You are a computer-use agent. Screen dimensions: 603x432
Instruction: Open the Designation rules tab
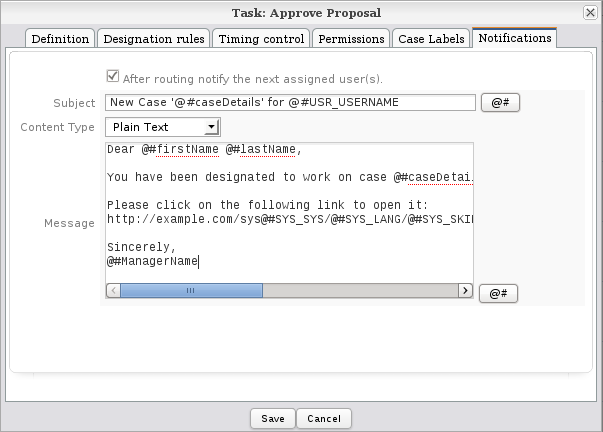(153, 39)
